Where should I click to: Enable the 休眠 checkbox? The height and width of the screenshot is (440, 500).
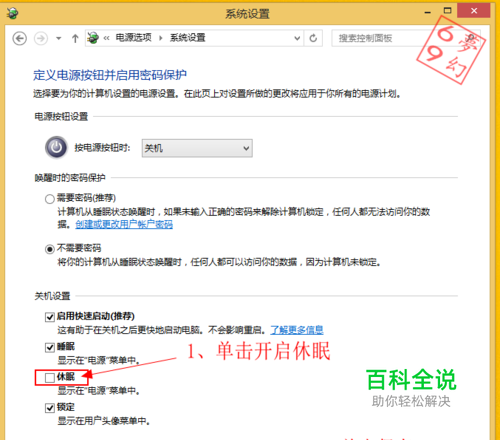pyautogui.click(x=50, y=378)
